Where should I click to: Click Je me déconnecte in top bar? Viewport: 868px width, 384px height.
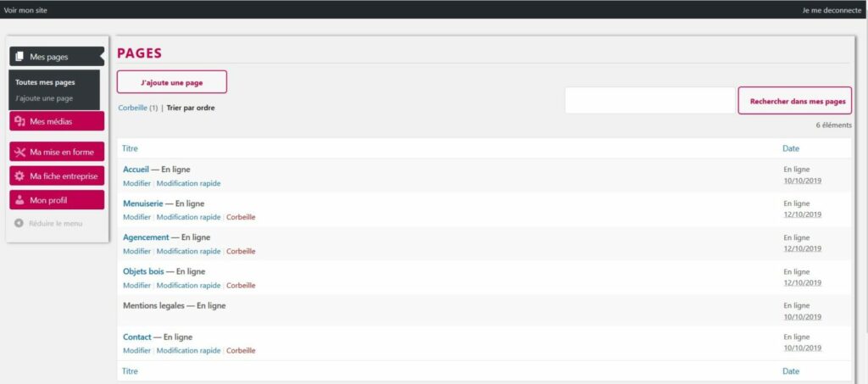(x=831, y=10)
